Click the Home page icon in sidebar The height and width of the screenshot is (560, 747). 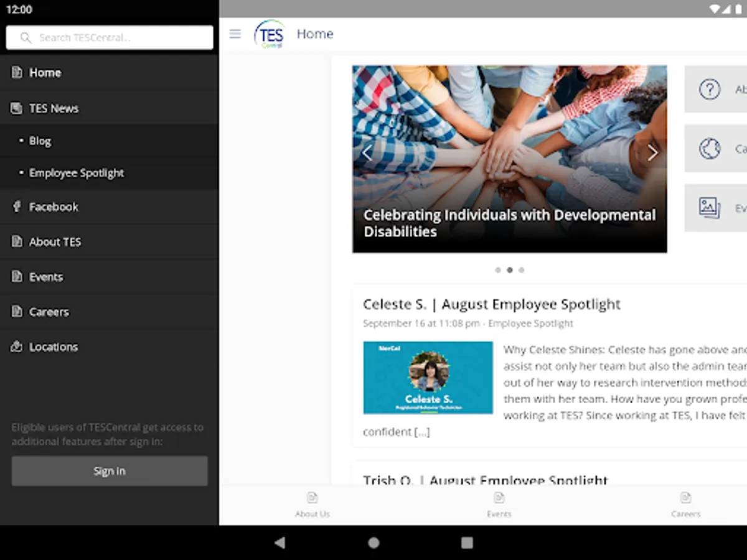click(17, 72)
